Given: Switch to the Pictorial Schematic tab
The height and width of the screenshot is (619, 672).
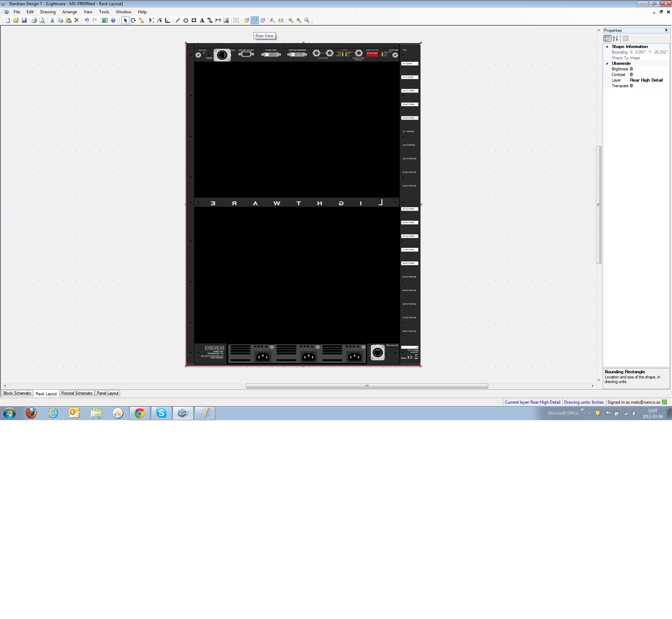Looking at the screenshot, I should pyautogui.click(x=77, y=393).
